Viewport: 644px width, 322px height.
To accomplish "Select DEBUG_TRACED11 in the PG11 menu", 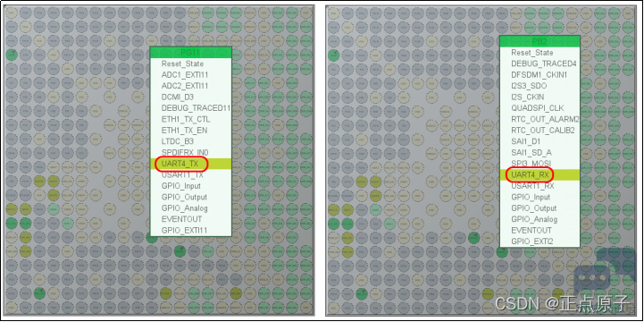I will (x=191, y=108).
